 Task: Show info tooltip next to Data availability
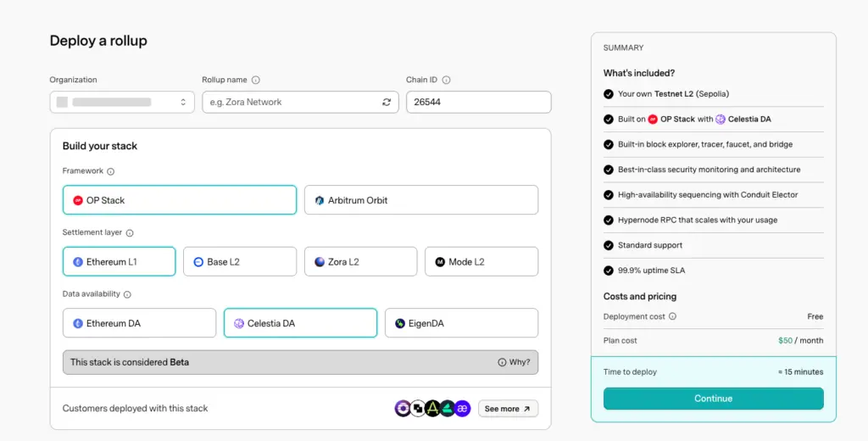point(127,294)
